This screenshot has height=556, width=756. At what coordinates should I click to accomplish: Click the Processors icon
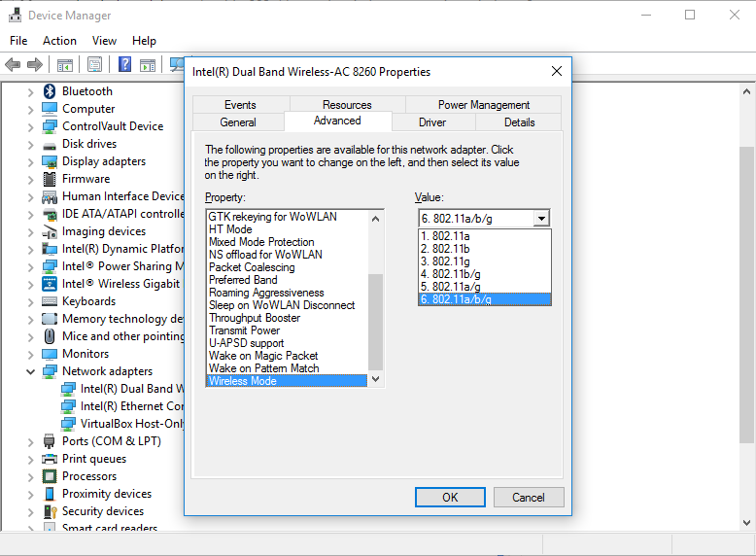pos(50,476)
